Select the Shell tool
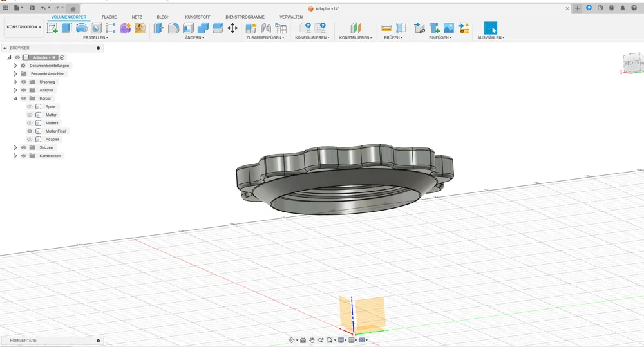 (x=188, y=28)
